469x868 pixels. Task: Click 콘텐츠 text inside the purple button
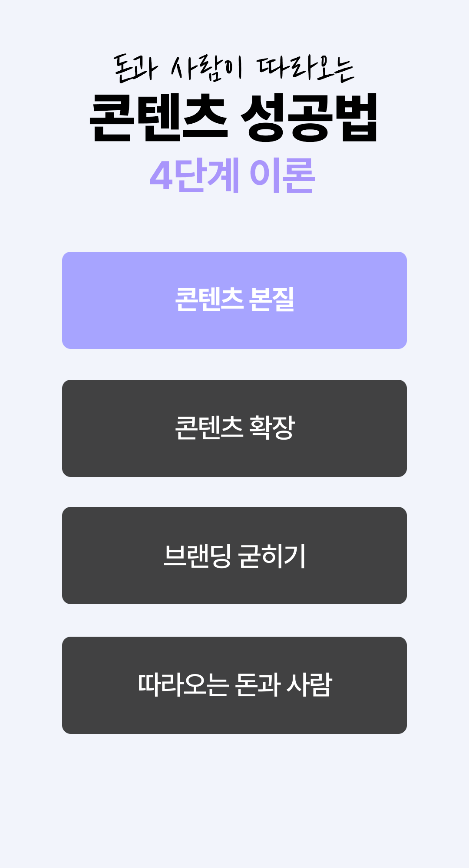tap(209, 299)
